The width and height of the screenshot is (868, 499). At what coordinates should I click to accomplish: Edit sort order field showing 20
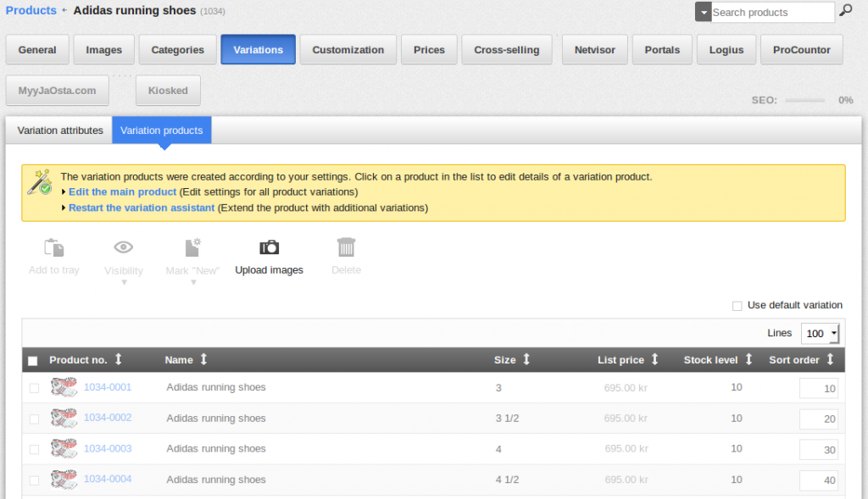818,419
